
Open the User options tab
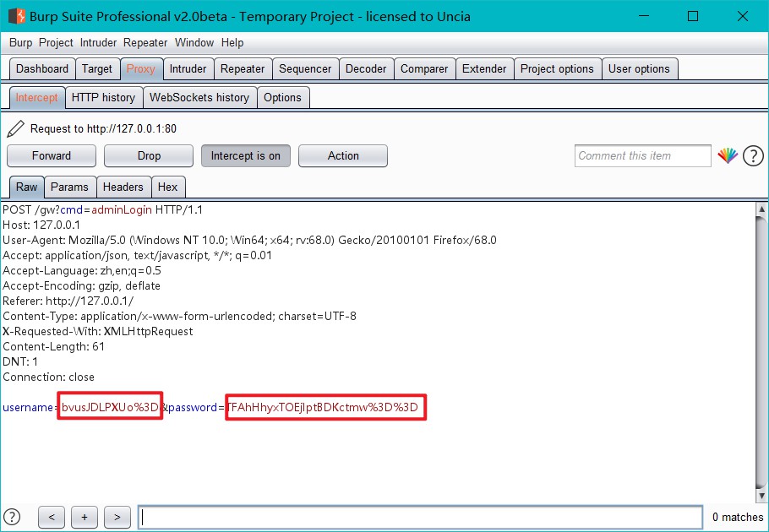point(639,69)
